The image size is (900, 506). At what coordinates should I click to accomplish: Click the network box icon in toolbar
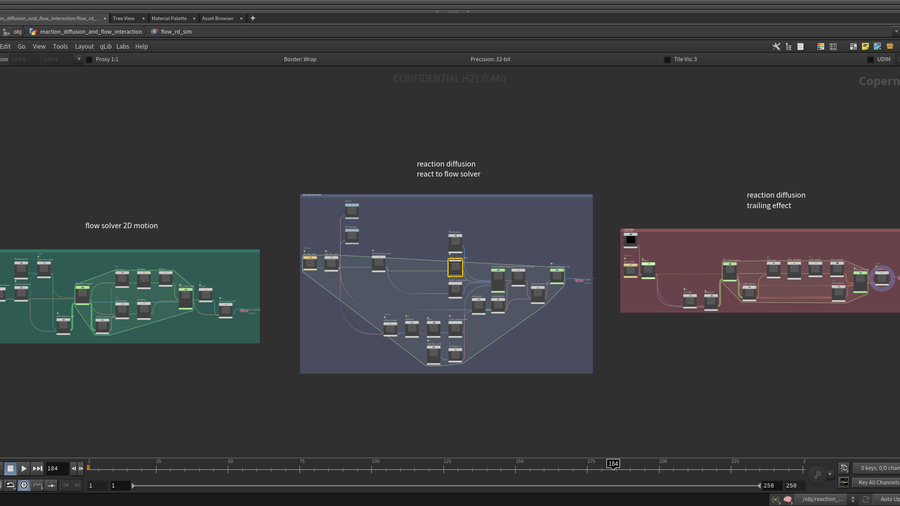point(852,46)
